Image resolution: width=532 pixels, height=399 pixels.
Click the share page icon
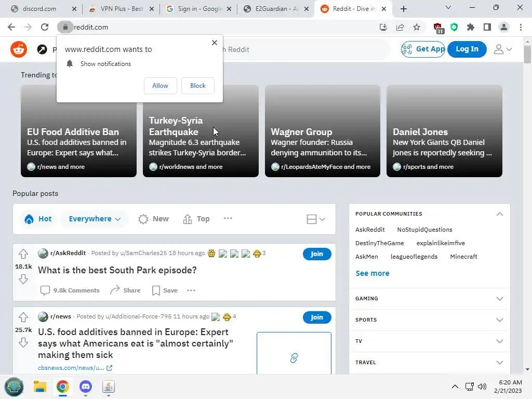[x=400, y=27]
